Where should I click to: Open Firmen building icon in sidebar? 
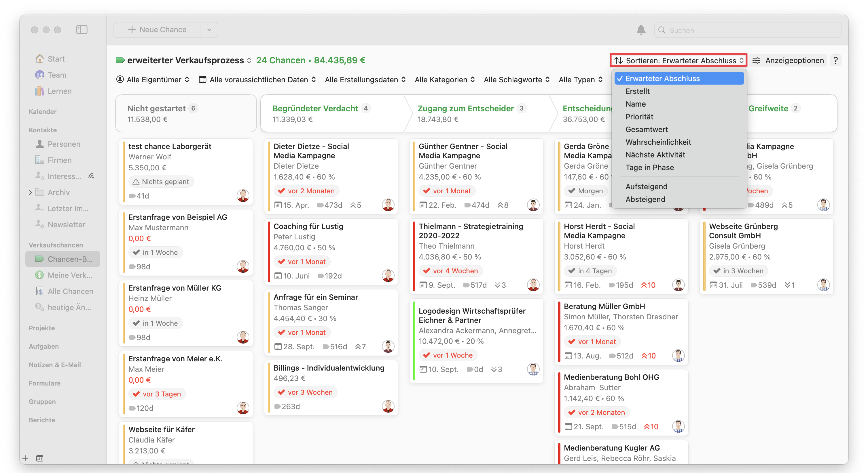click(40, 160)
